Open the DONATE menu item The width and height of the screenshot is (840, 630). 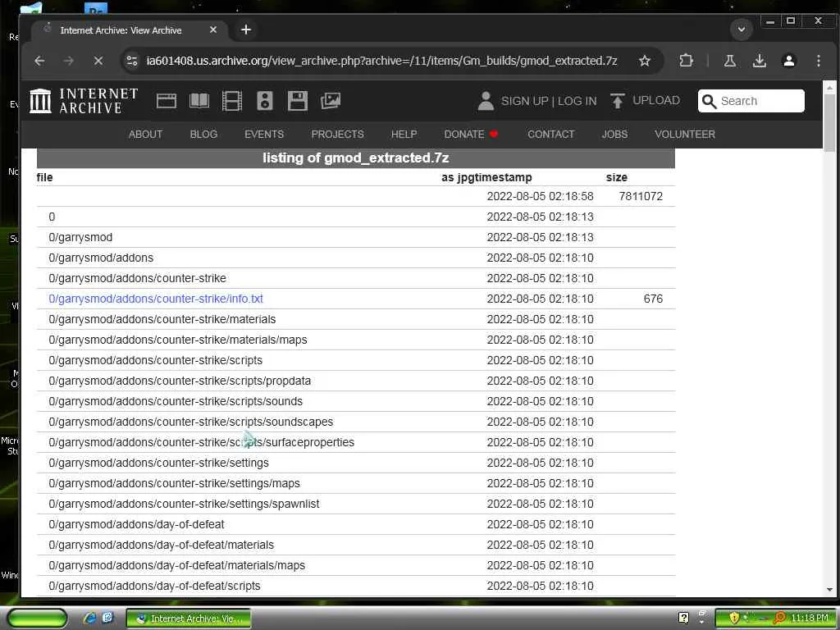[471, 135]
